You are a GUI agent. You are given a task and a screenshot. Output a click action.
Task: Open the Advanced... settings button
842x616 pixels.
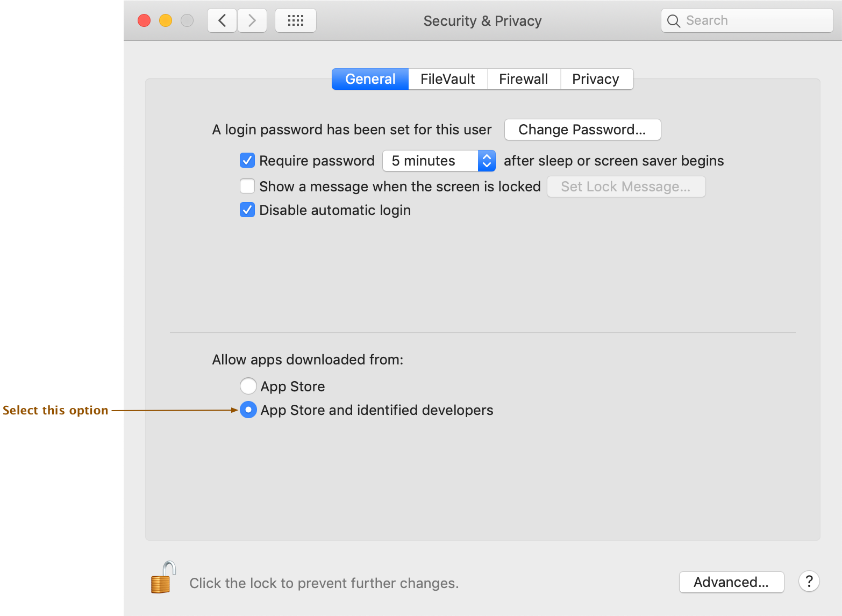coord(731,582)
